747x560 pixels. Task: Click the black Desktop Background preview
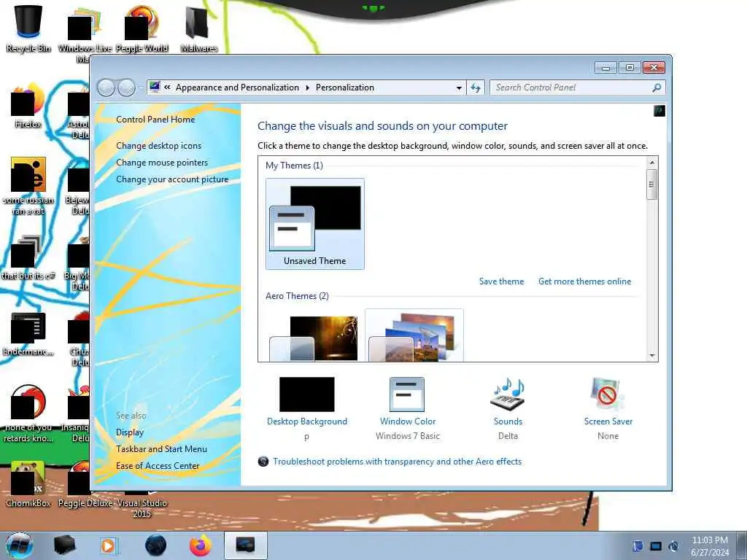[x=307, y=394]
